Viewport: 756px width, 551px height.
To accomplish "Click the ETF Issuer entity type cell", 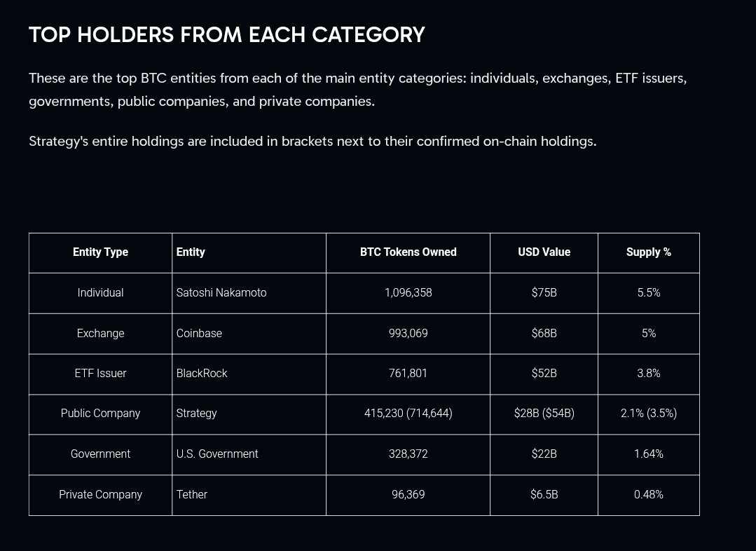I will point(100,374).
